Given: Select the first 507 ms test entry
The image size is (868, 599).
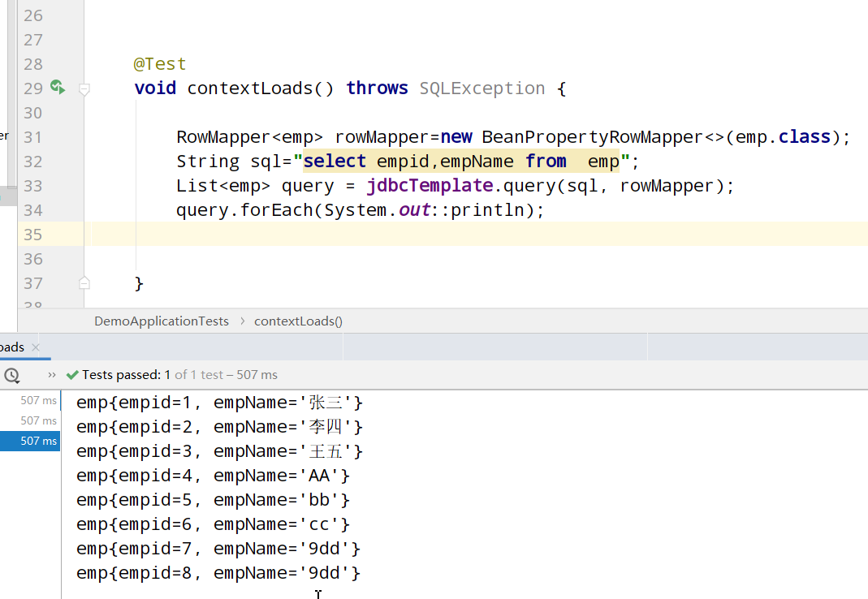Looking at the screenshot, I should click(38, 400).
